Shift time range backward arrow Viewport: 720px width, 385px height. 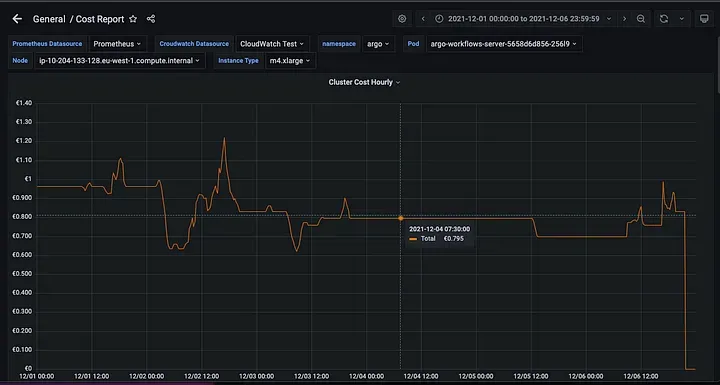click(423, 19)
